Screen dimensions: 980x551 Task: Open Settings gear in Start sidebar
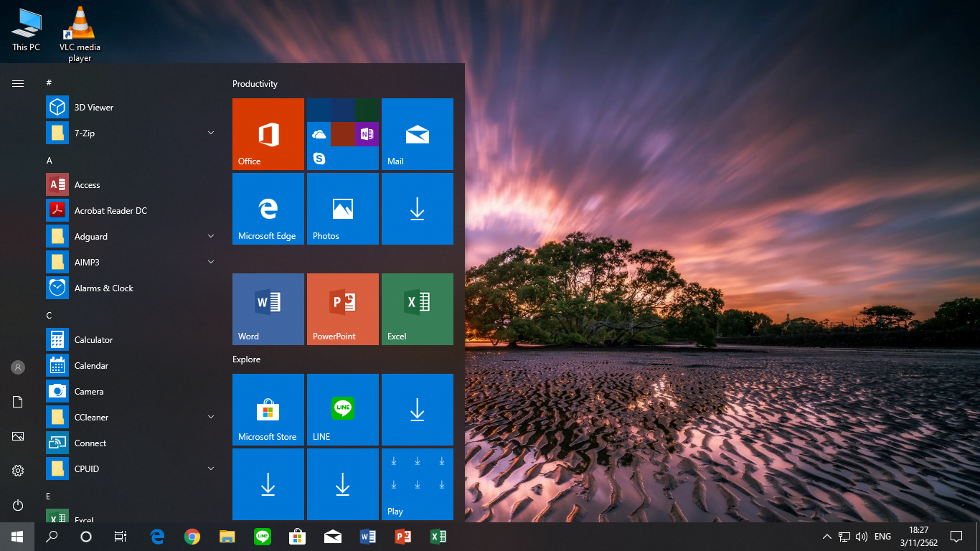click(18, 471)
